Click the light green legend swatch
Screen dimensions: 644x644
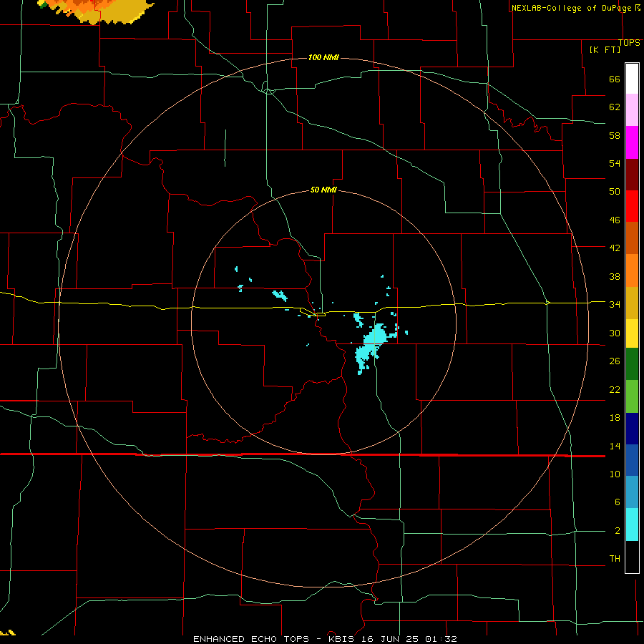click(x=632, y=396)
